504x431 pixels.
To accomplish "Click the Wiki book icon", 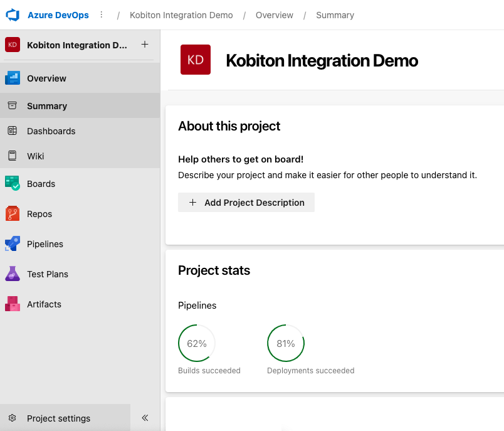I will pyautogui.click(x=12, y=156).
